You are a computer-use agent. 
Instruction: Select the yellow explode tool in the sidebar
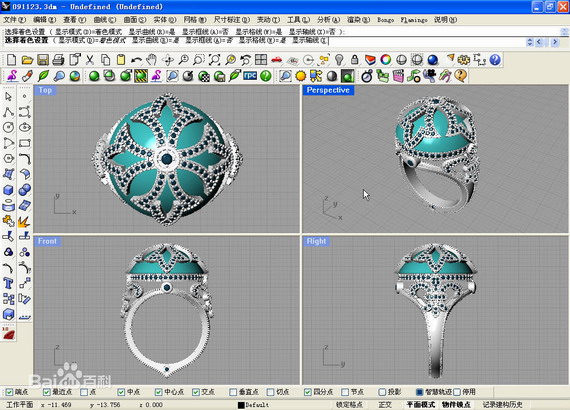pyautogui.click(x=24, y=221)
